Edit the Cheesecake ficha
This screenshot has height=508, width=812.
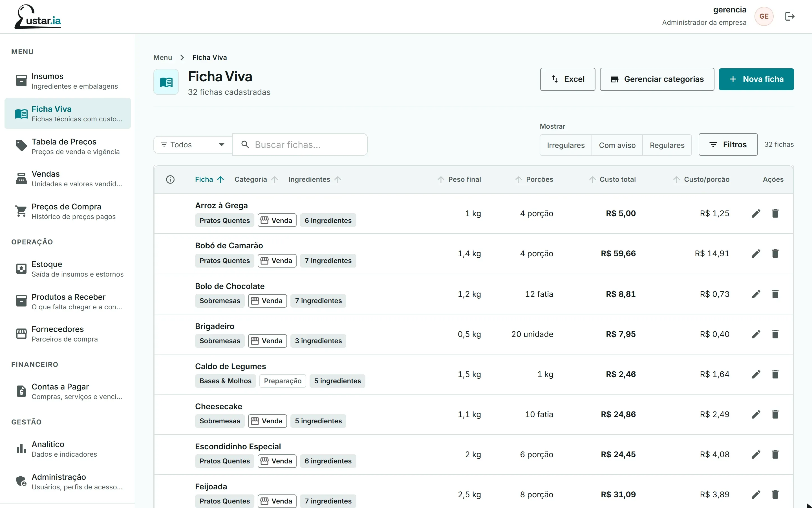(x=756, y=414)
